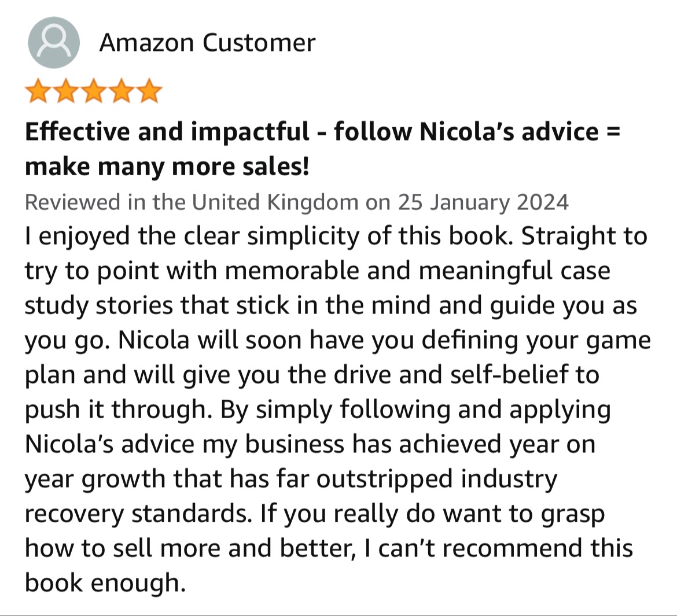The image size is (677, 616).
Task: Click the phrase 'defining your game' in review
Action: pos(536,341)
